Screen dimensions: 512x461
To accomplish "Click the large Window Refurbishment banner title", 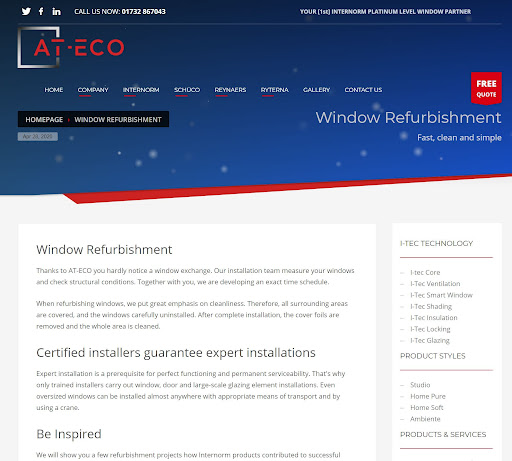I will (408, 118).
